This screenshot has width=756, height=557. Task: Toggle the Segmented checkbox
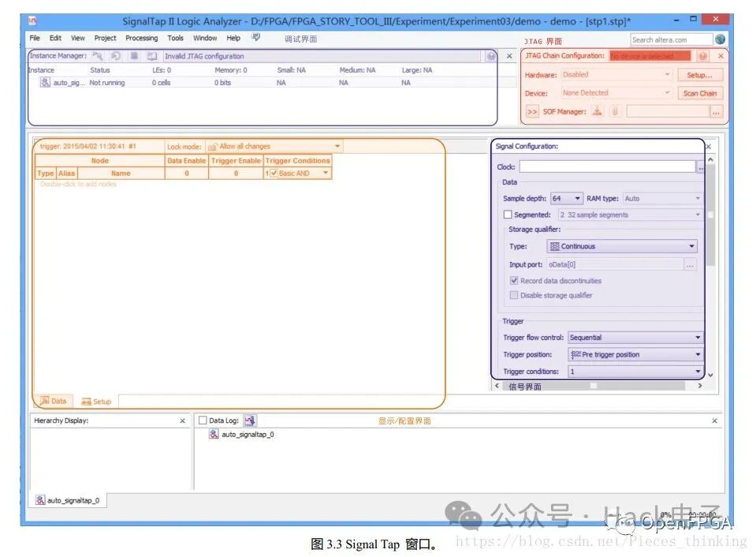[508, 215]
